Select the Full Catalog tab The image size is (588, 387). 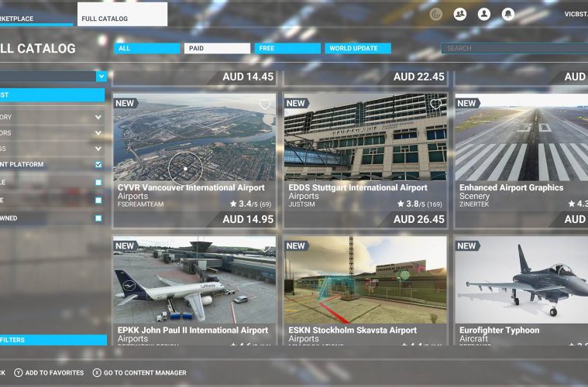(122, 14)
